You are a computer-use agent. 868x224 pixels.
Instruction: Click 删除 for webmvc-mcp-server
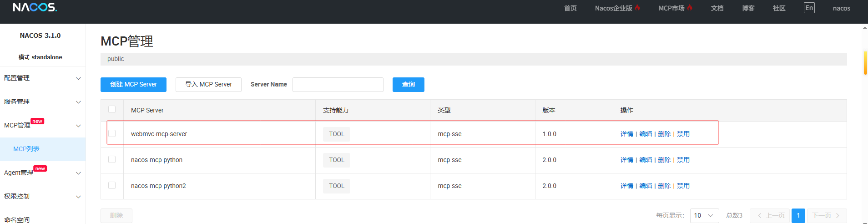tap(664, 134)
